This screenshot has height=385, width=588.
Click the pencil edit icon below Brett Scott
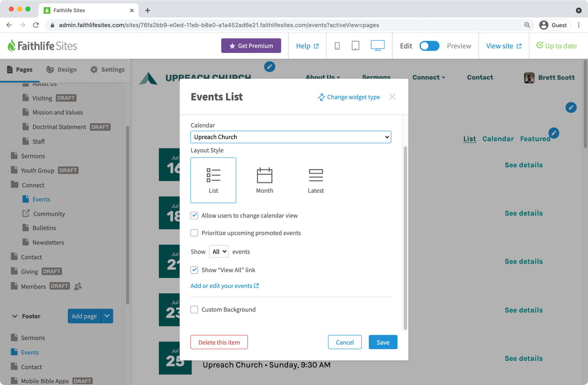(571, 107)
